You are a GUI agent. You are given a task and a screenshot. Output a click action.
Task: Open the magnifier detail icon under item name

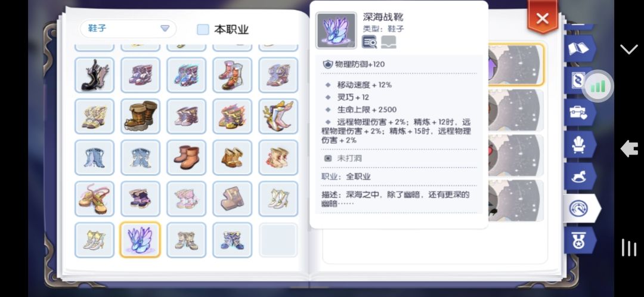[369, 42]
